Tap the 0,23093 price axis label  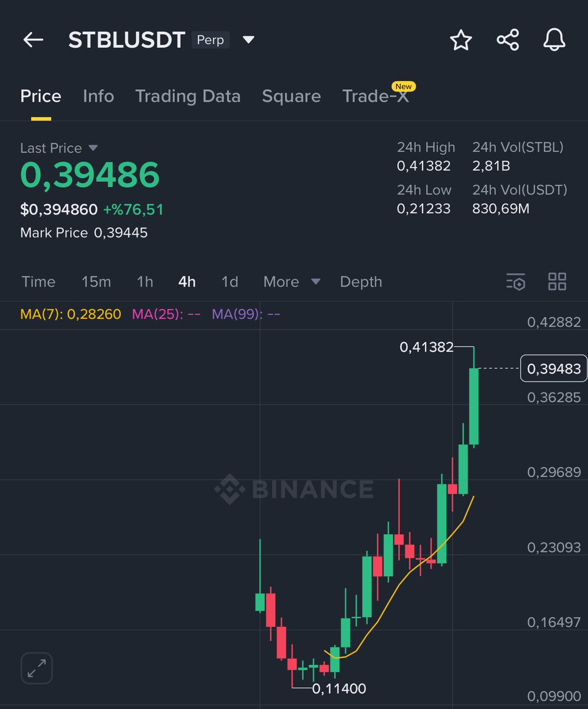pos(554,547)
